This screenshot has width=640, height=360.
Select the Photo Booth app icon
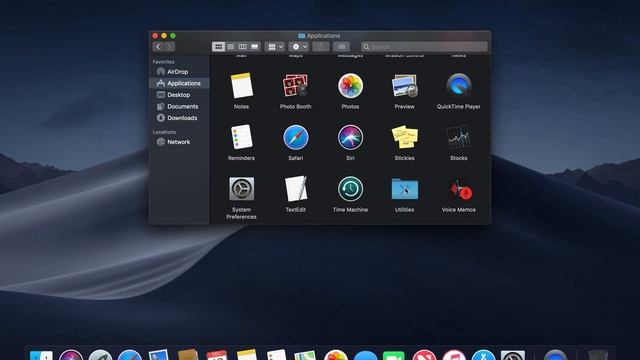coord(296,86)
